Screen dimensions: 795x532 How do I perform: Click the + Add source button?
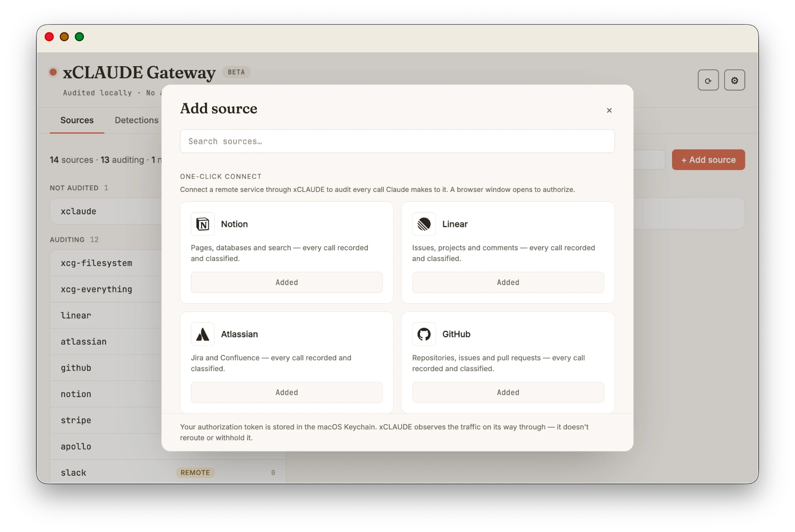click(x=708, y=160)
